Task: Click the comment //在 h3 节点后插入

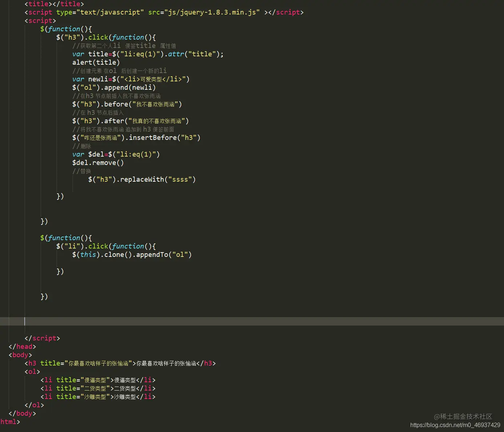Action: click(x=98, y=113)
